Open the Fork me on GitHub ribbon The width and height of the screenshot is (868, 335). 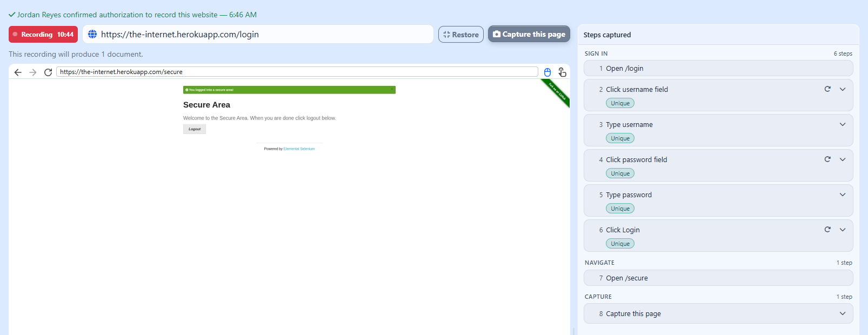[557, 92]
